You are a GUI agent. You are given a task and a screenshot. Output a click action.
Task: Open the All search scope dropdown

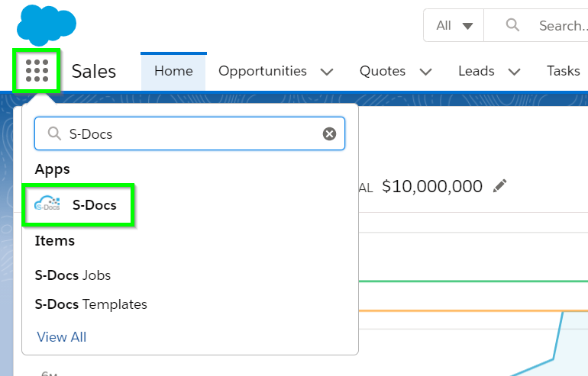coord(454,25)
